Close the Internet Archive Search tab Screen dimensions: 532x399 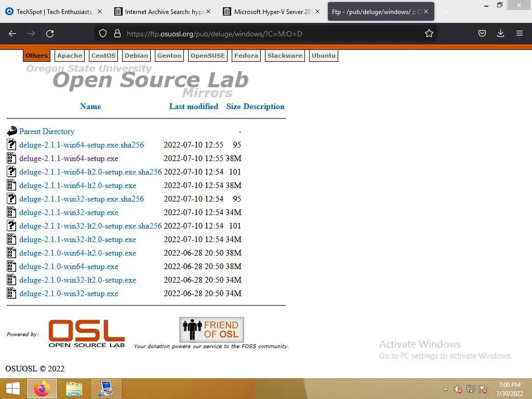pos(208,11)
